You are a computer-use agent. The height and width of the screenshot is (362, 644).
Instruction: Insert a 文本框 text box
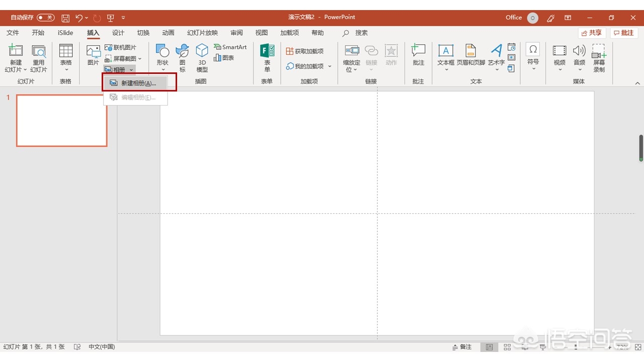point(446,57)
